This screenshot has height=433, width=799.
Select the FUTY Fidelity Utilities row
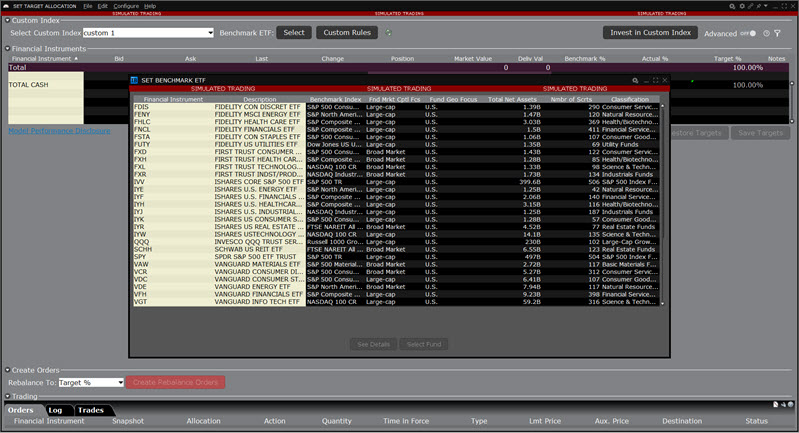[396, 144]
